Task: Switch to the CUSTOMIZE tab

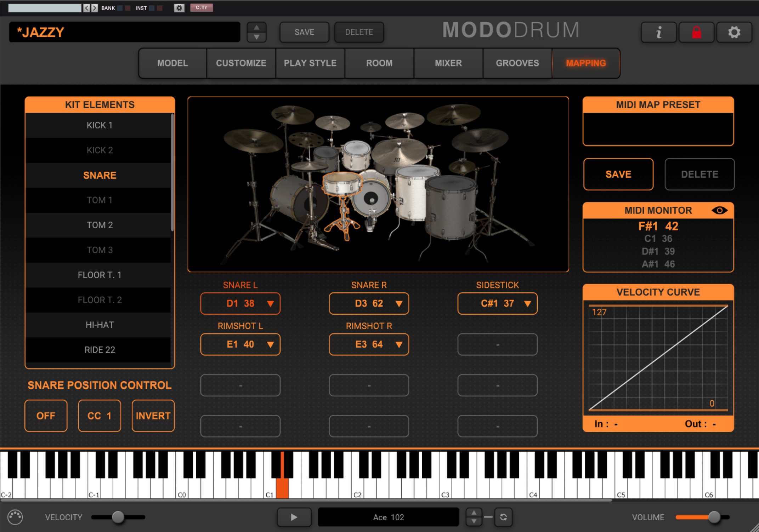Action: [241, 63]
